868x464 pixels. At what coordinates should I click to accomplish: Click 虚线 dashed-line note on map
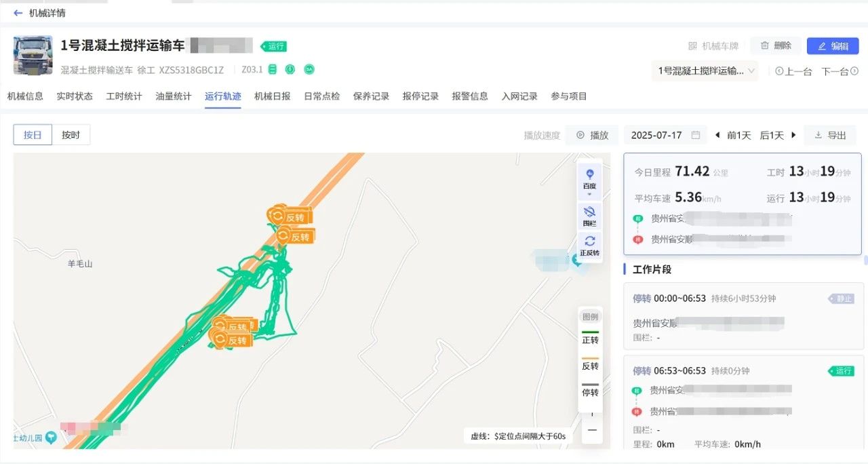tap(518, 436)
